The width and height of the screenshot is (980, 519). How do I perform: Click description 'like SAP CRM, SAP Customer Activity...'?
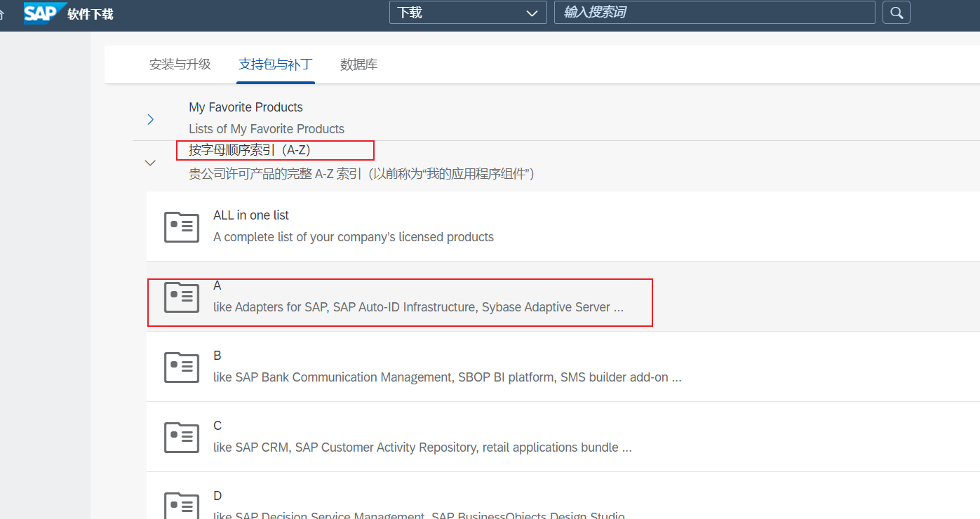click(x=422, y=447)
